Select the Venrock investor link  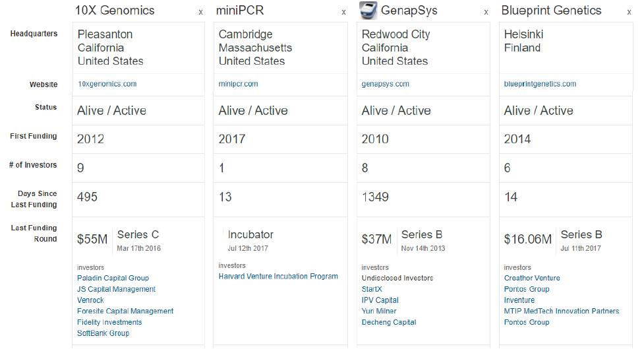coord(90,300)
